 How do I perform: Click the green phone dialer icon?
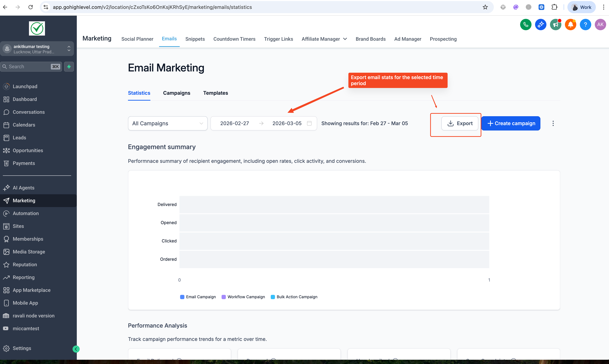[525, 25]
